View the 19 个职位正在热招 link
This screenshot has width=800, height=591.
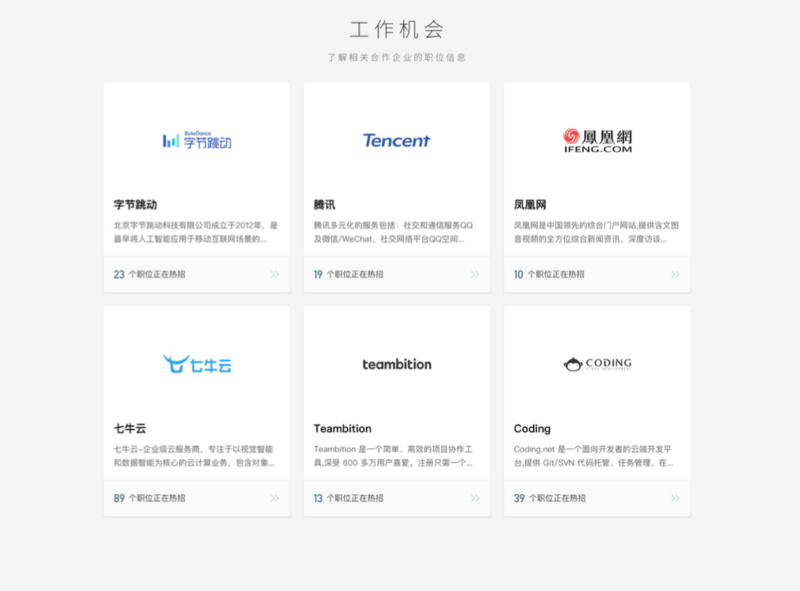coord(348,275)
